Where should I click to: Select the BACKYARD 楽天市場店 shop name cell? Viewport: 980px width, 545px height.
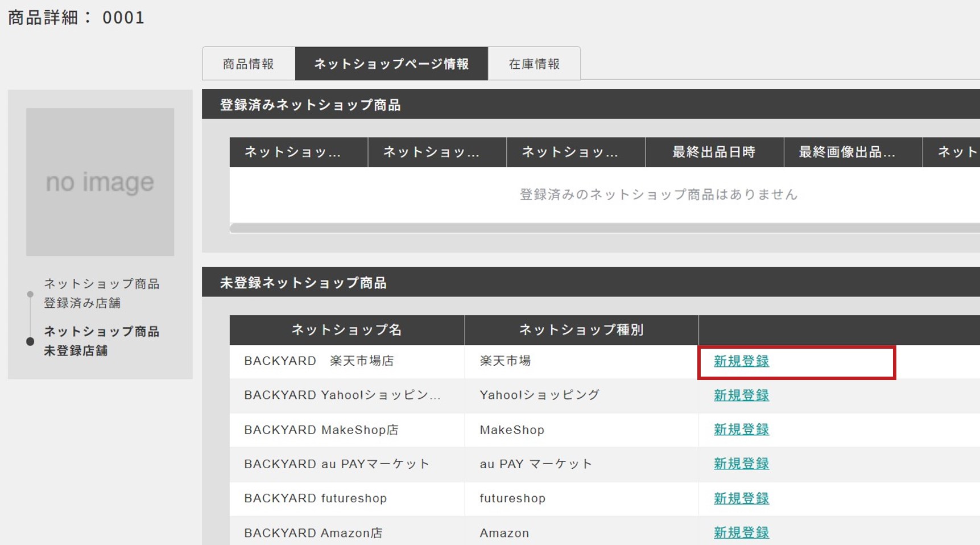pyautogui.click(x=347, y=361)
